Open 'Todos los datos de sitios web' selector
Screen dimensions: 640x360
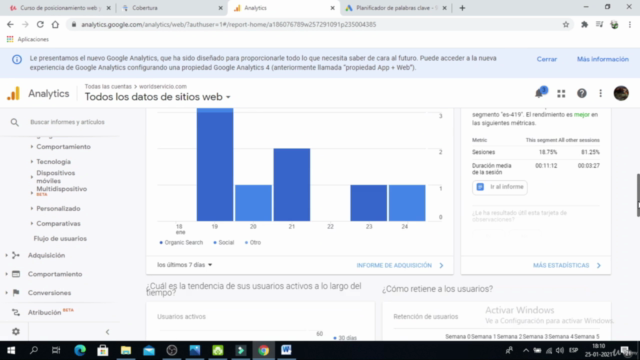158,97
